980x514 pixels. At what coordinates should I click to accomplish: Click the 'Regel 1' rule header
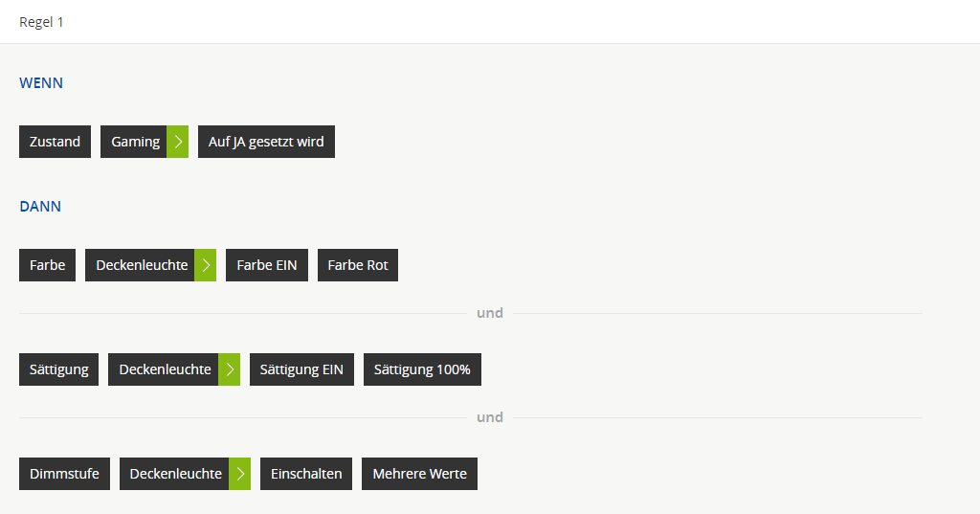(x=42, y=22)
